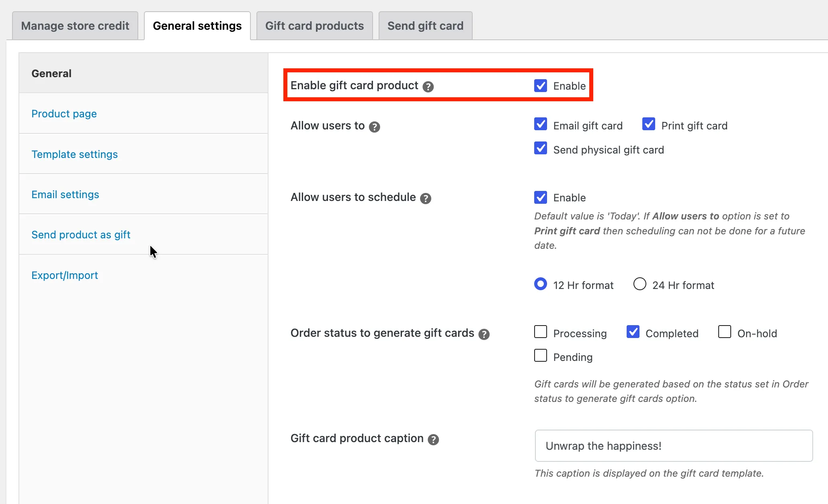Toggle Send physical gift card checkbox
Image resolution: width=828 pixels, height=504 pixels.
541,148
